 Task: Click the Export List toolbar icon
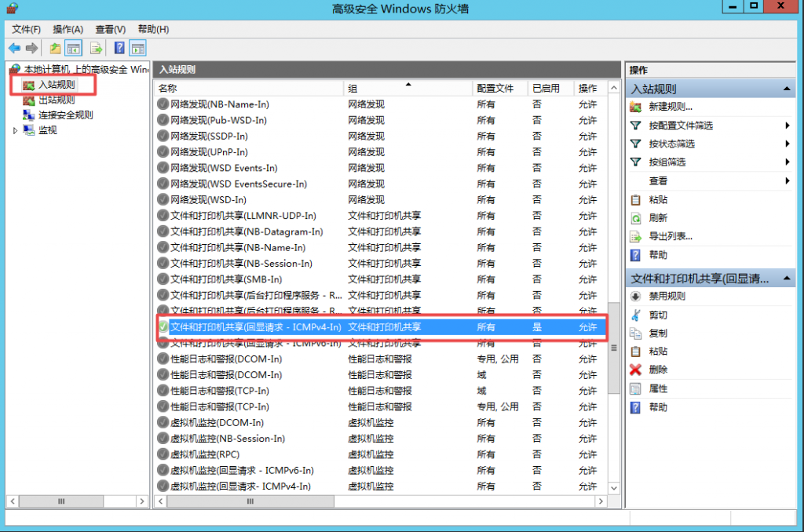pyautogui.click(x=97, y=48)
